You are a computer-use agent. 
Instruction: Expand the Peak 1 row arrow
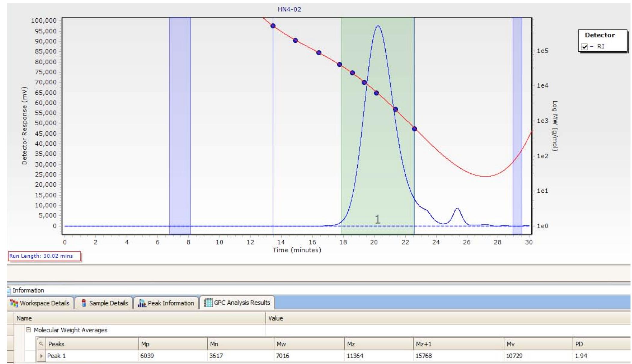pyautogui.click(x=41, y=356)
